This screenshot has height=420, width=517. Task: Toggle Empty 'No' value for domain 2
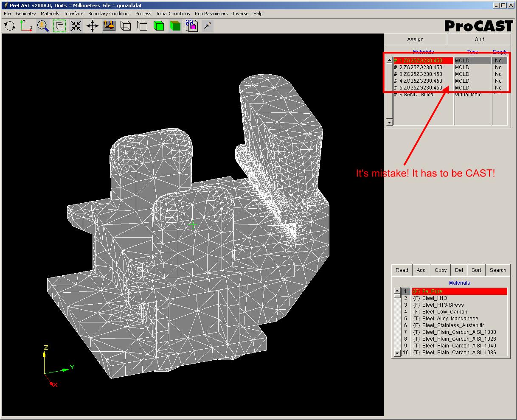point(500,67)
